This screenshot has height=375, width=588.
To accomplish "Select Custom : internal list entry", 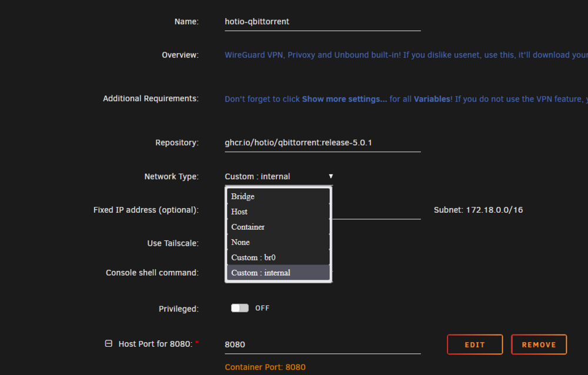I will 278,273.
